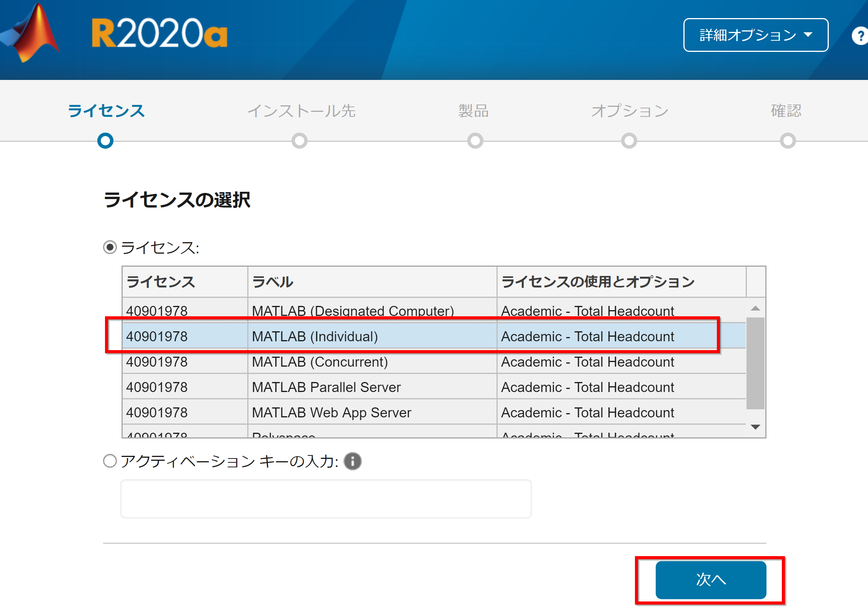
Task: Go to the インストール先 step tab
Action: click(301, 111)
